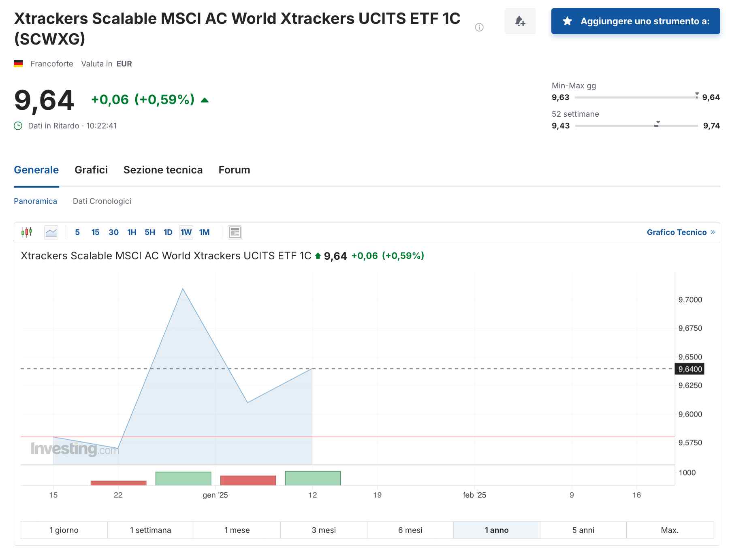The width and height of the screenshot is (730, 560).
Task: Select the line chart style icon
Action: coord(51,232)
